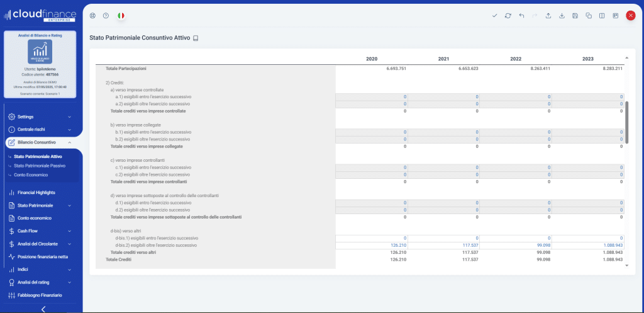The height and width of the screenshot is (313, 644).
Task: Click the upload arrow icon
Action: [x=548, y=16]
